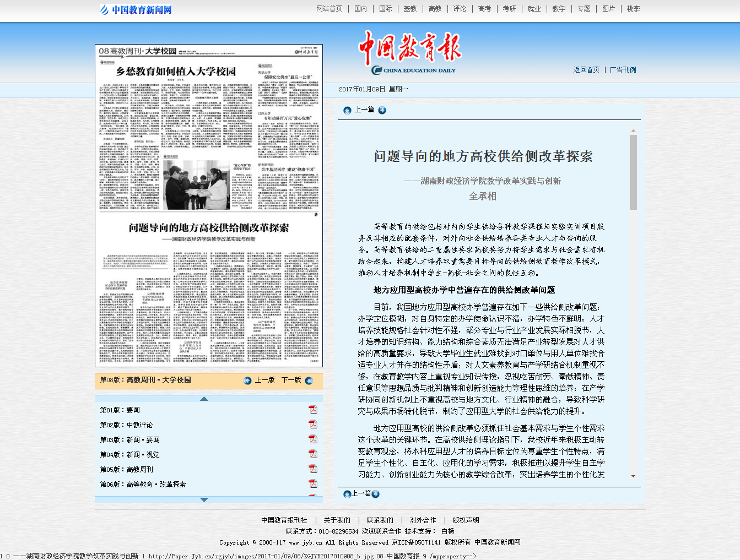Screen dimensions: 740x560
Task: Download PDF of 第03版 新闻·要闻
Action: click(312, 439)
